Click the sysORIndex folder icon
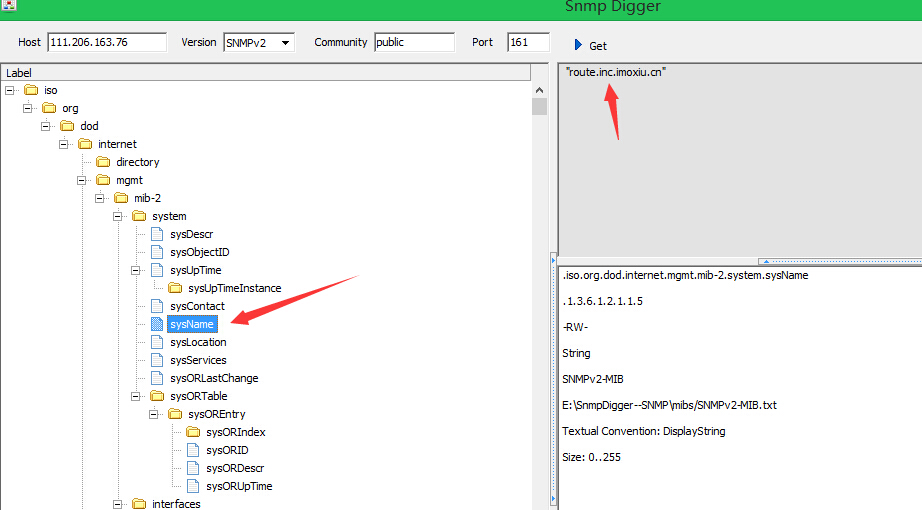This screenshot has height=510, width=922. tap(193, 432)
